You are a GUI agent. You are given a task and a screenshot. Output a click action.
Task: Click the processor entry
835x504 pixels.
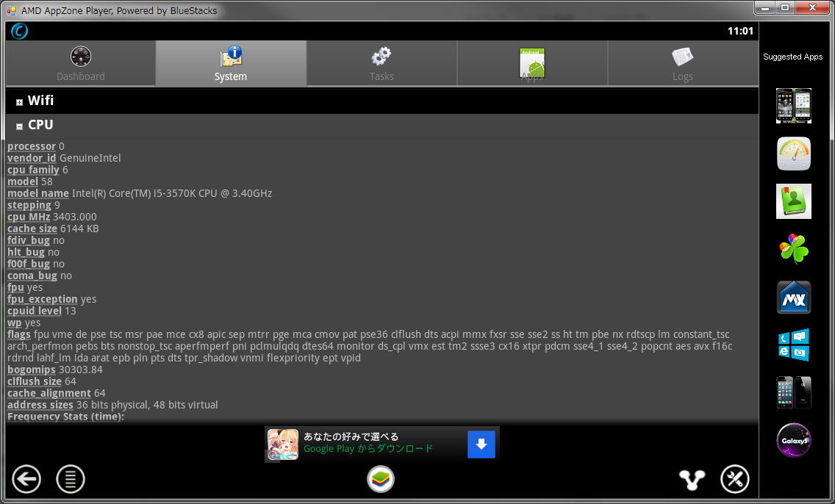pyautogui.click(x=36, y=146)
